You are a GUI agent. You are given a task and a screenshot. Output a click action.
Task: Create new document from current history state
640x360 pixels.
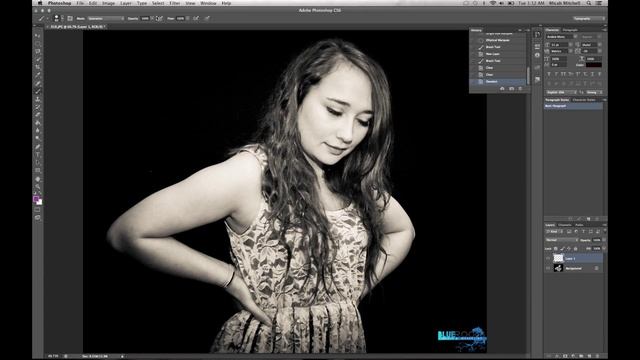click(502, 89)
